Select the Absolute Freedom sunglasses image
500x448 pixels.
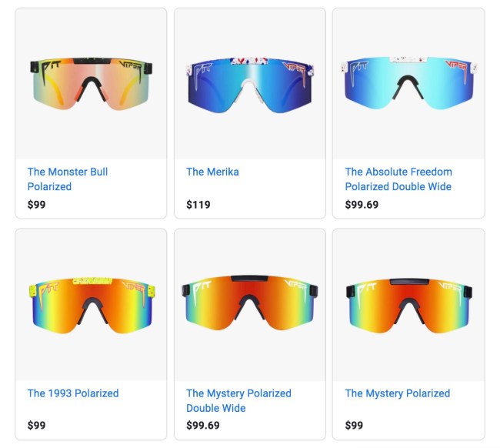(408, 83)
